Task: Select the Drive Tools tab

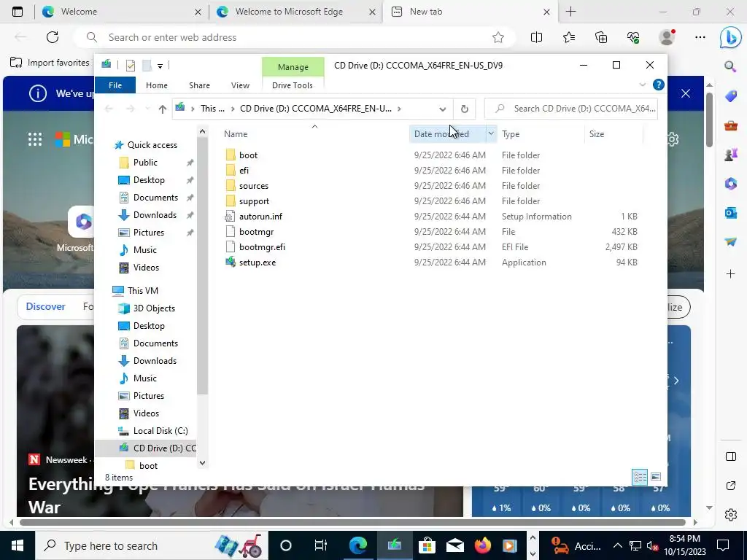Action: pyautogui.click(x=292, y=85)
